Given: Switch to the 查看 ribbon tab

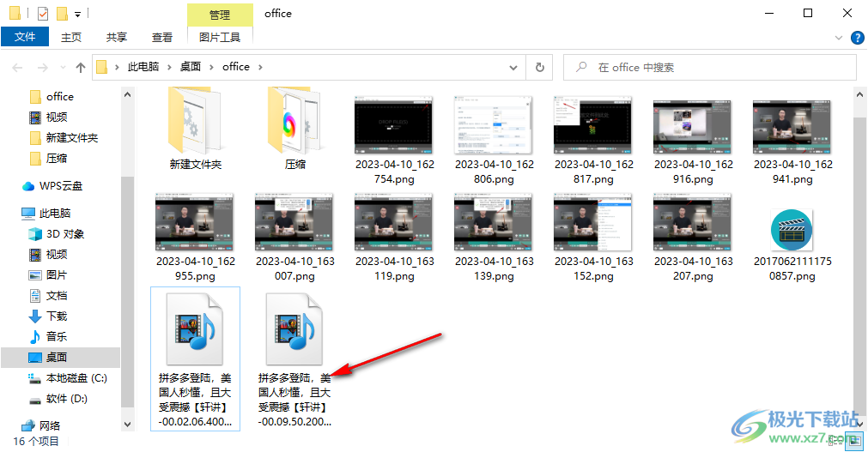Looking at the screenshot, I should click(x=161, y=37).
